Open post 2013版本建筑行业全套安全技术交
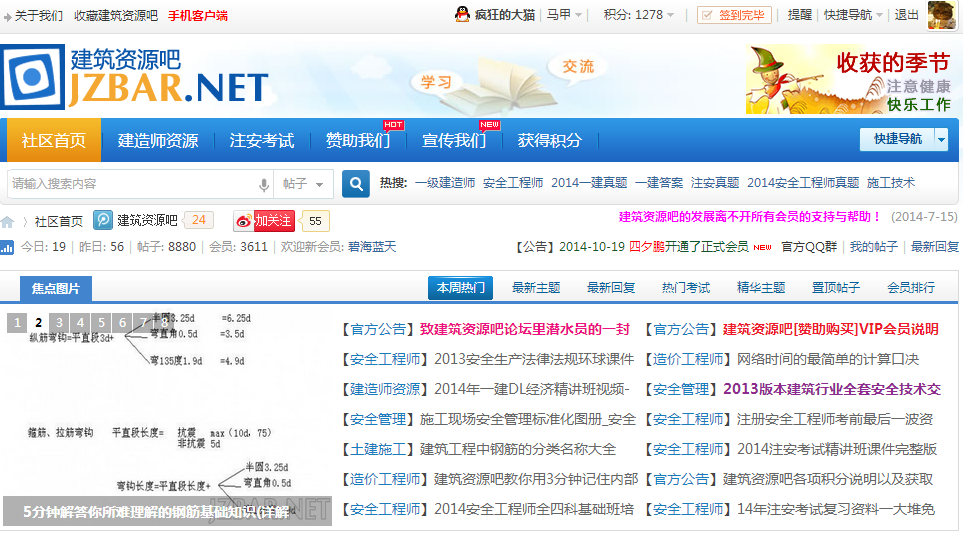Screen dimensions: 963x536 (832, 389)
